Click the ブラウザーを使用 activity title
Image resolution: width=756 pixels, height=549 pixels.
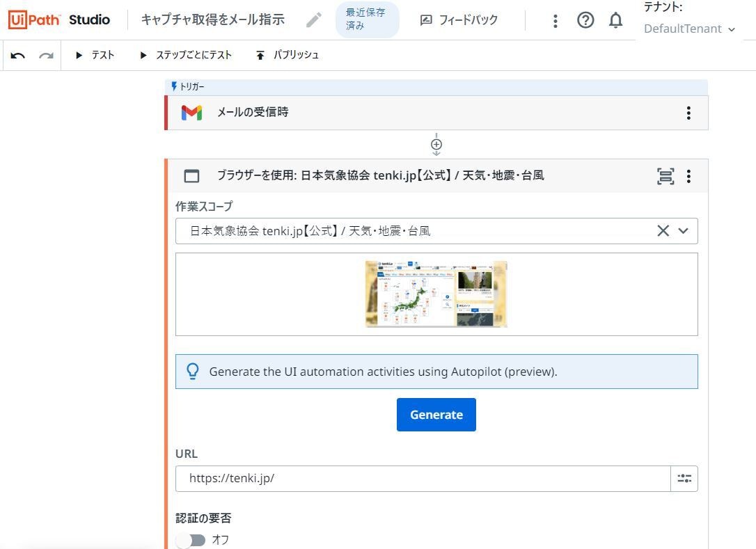[x=380, y=175]
